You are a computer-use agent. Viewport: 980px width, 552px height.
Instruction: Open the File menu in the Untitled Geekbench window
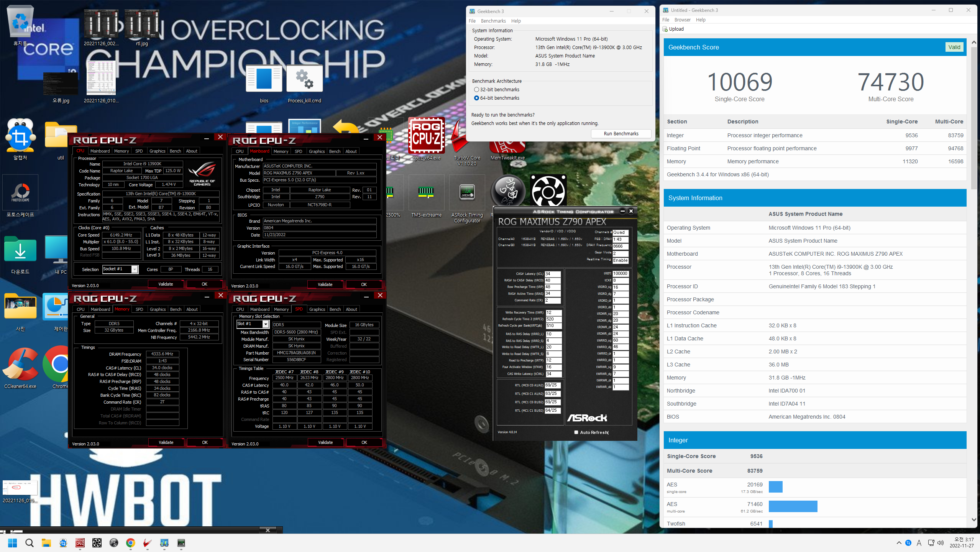[x=666, y=20]
